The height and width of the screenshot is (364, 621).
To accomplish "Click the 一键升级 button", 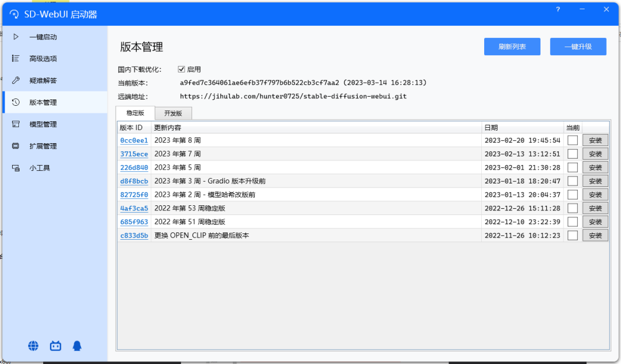I will pyautogui.click(x=578, y=47).
